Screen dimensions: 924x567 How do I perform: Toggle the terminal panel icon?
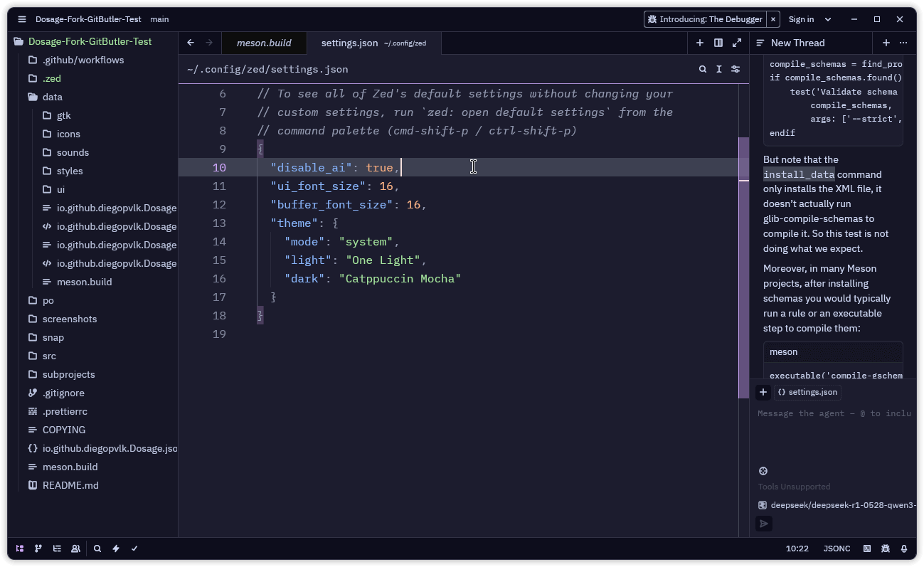pyautogui.click(x=867, y=549)
